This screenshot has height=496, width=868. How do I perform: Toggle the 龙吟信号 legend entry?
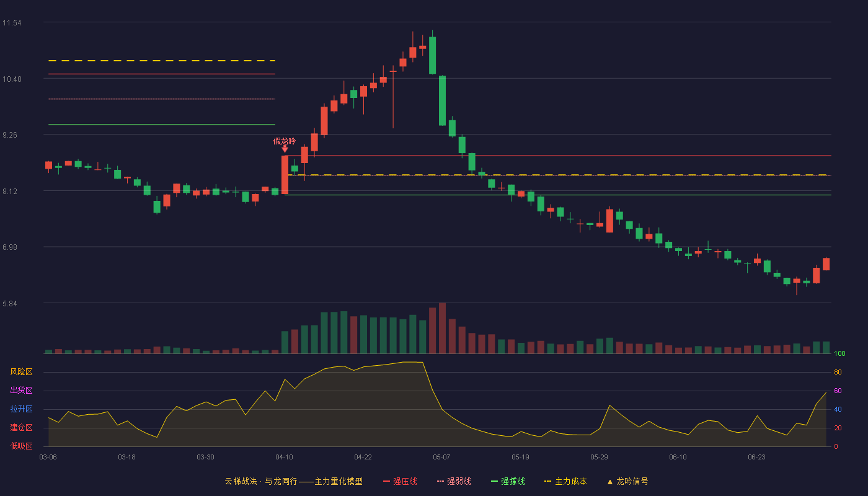pyautogui.click(x=627, y=481)
